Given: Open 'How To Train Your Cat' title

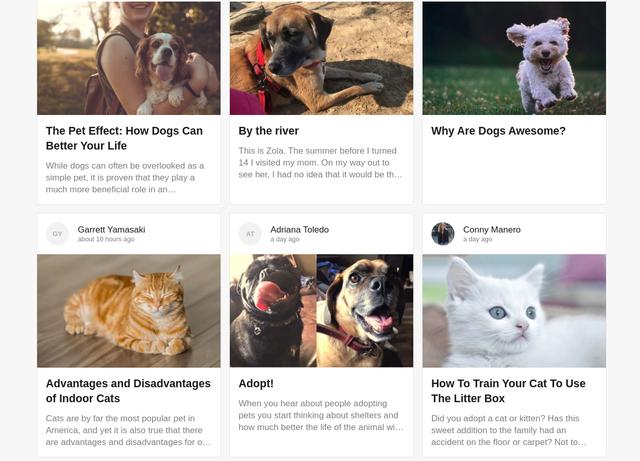Looking at the screenshot, I should [x=508, y=391].
